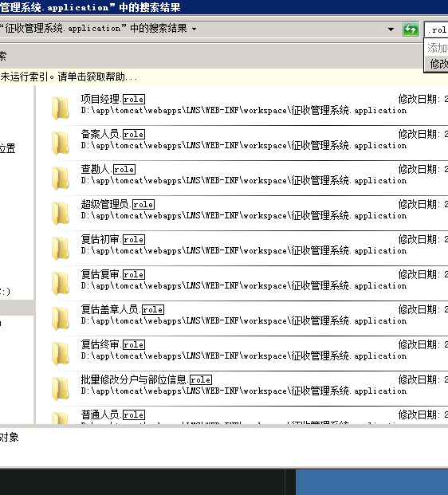Select the 复估盖章人员.role folder icon
The height and width of the screenshot is (495, 448).
(61, 318)
